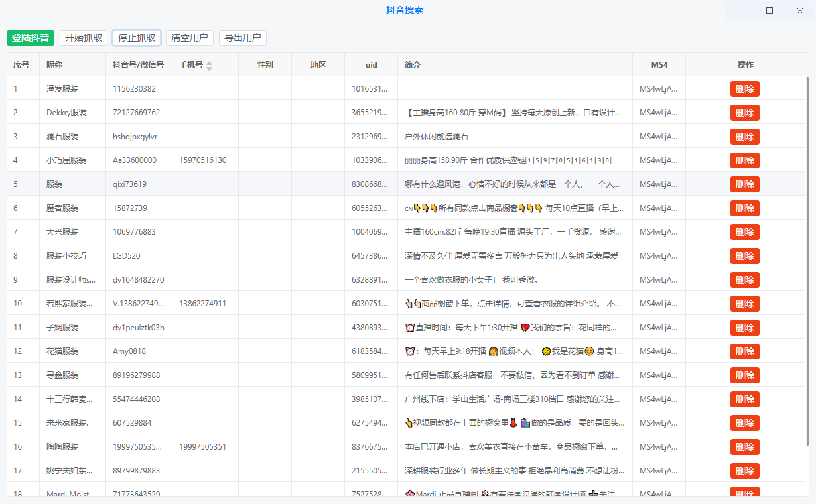The image size is (816, 504).
Task: Close the 抖音搜索 window
Action: pyautogui.click(x=800, y=10)
